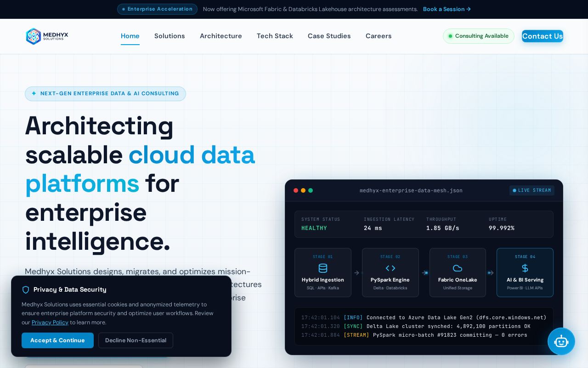Select the Stage 01 Hybrid Ingestion card

point(323,273)
